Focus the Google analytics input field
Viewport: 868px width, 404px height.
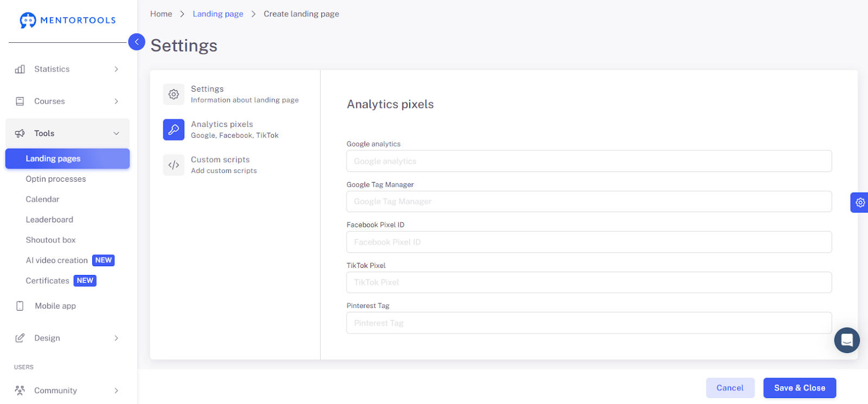coord(589,161)
